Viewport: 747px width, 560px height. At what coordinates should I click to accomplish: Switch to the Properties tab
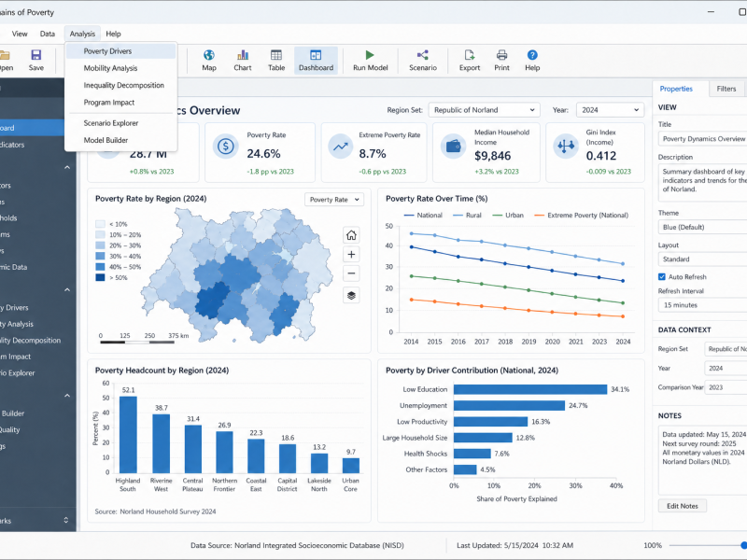click(676, 89)
